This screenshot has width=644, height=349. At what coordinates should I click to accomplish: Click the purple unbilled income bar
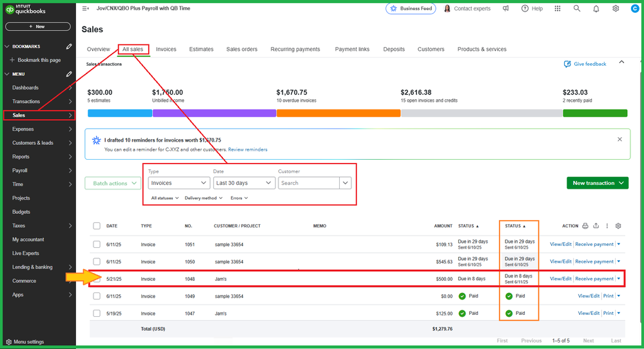[215, 113]
